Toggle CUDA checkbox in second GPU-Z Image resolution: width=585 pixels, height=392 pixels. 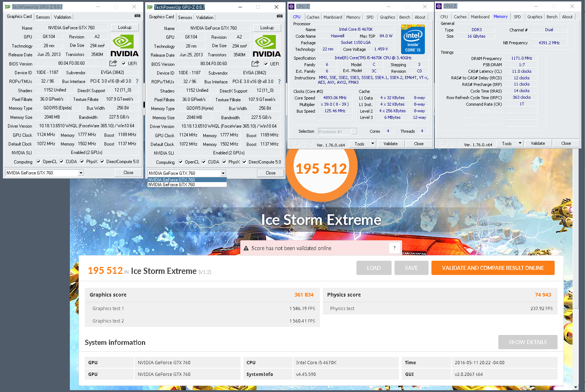(x=204, y=162)
